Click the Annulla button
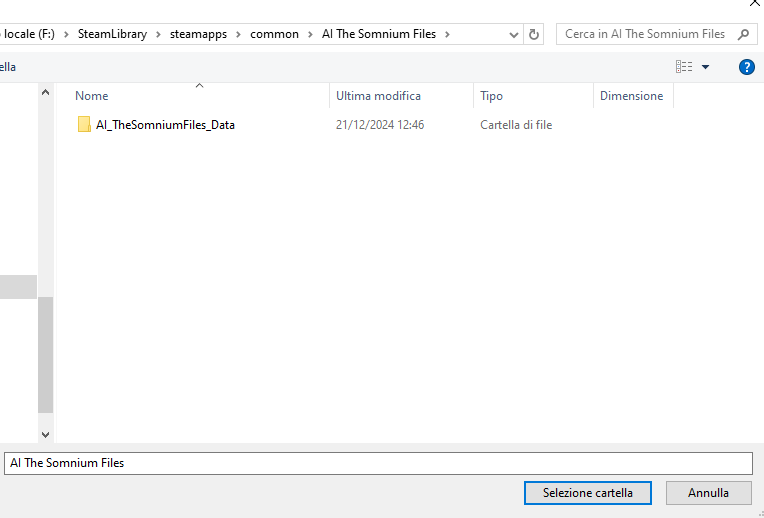 [708, 493]
